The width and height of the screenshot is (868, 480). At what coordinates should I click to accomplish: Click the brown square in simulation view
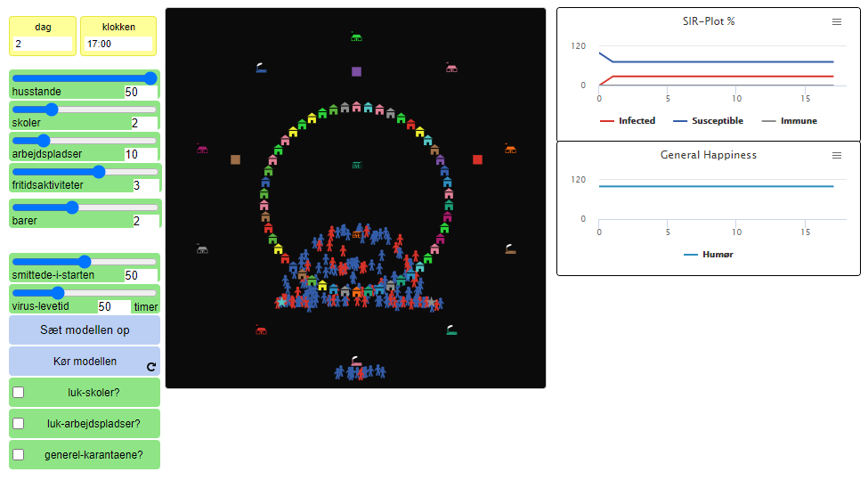tap(235, 159)
